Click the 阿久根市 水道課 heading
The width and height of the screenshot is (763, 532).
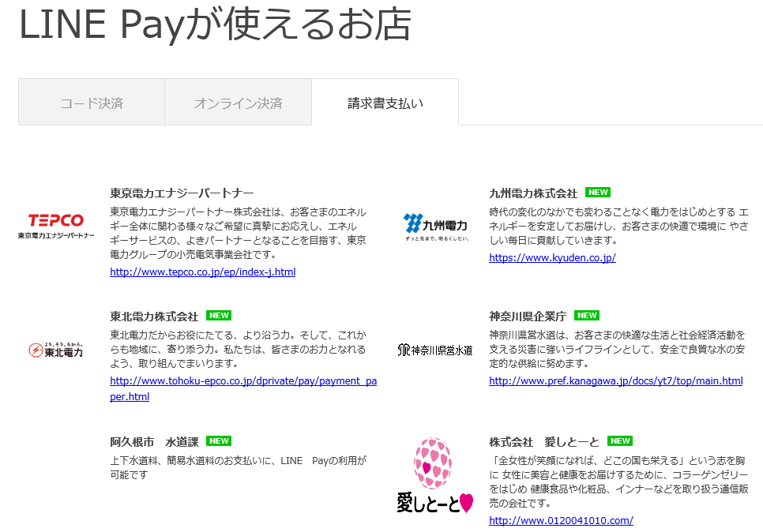pyautogui.click(x=154, y=441)
